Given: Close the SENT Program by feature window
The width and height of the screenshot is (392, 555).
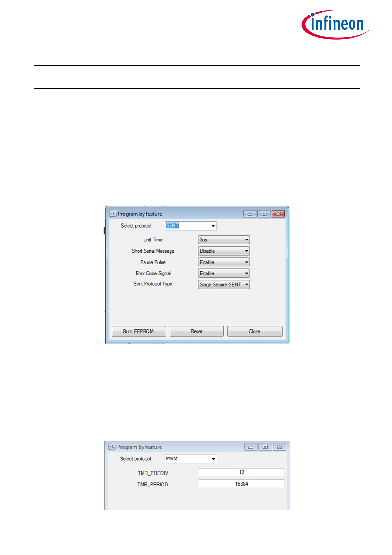Looking at the screenshot, I should (278, 214).
